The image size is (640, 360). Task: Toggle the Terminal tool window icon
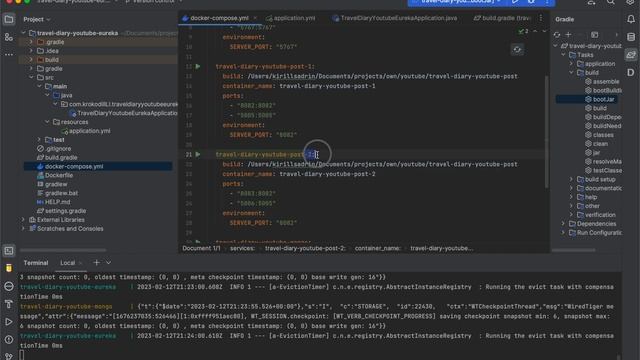pyautogui.click(x=9, y=251)
